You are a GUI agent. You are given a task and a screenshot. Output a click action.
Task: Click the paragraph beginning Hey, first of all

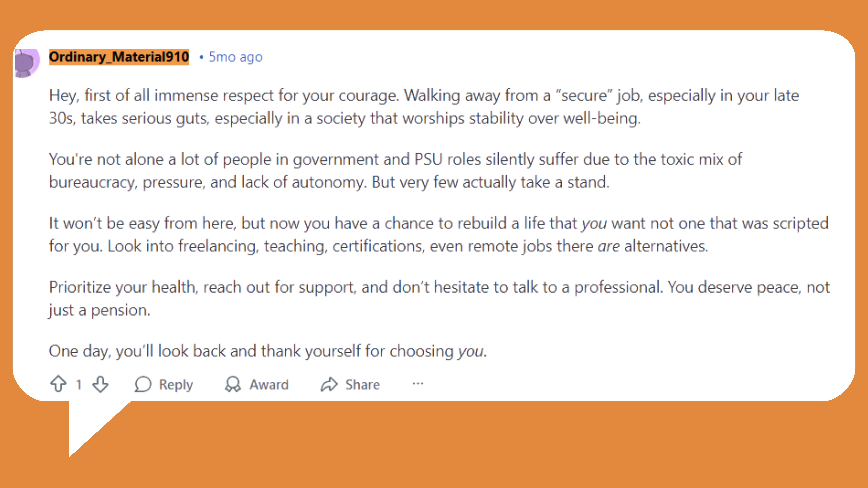[x=424, y=107]
